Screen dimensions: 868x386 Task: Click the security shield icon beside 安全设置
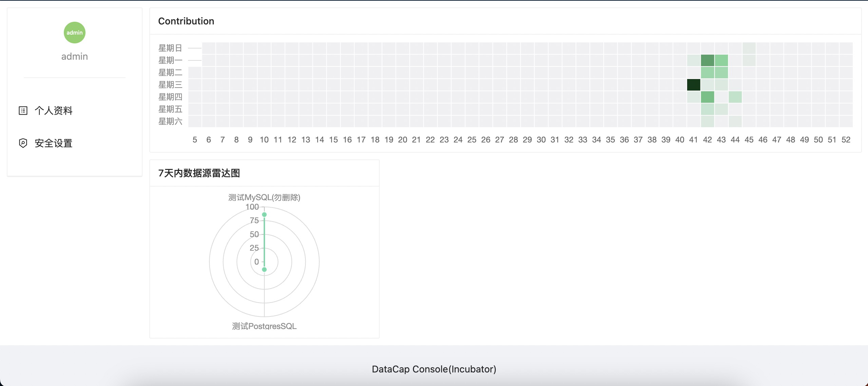point(23,143)
